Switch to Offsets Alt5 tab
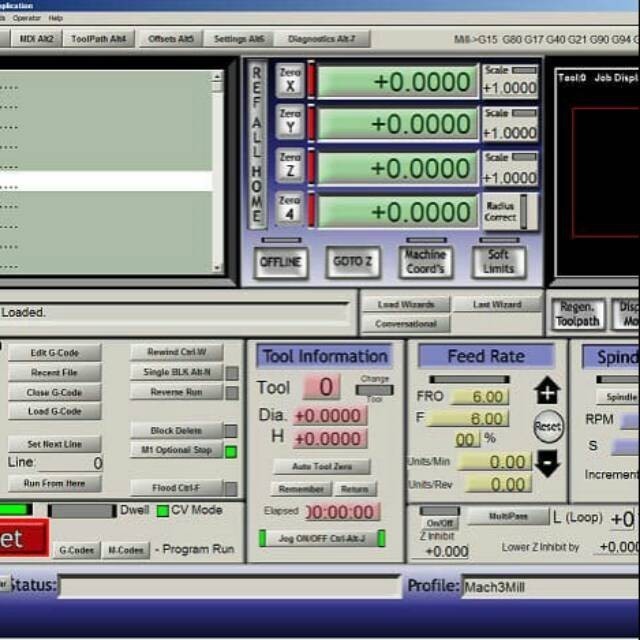640x640 pixels. pyautogui.click(x=171, y=39)
